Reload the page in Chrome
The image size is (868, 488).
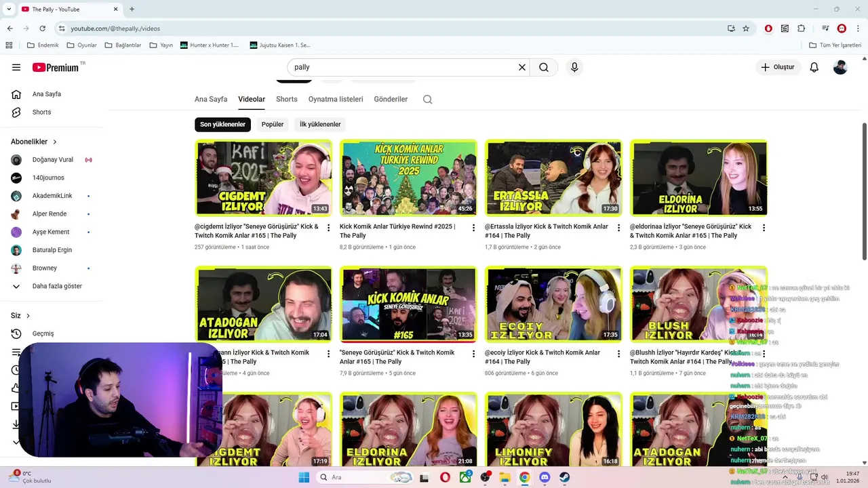coord(43,28)
